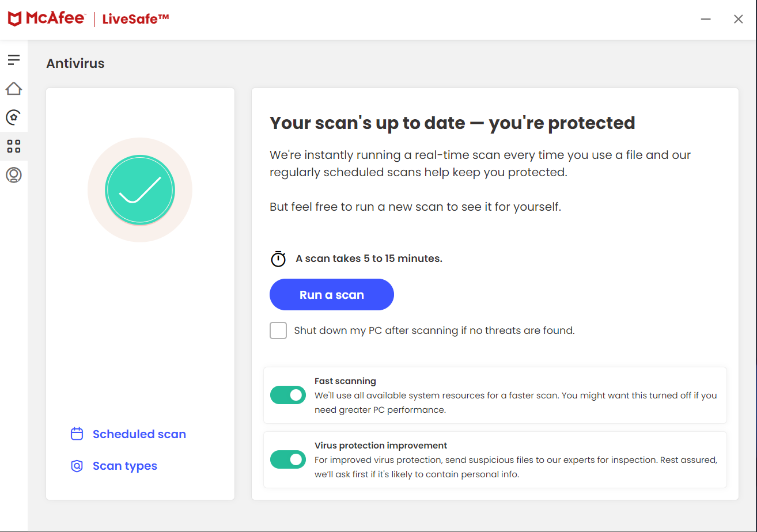Close the McAfee LiveSafe window
The width and height of the screenshot is (757, 532).
pyautogui.click(x=738, y=19)
